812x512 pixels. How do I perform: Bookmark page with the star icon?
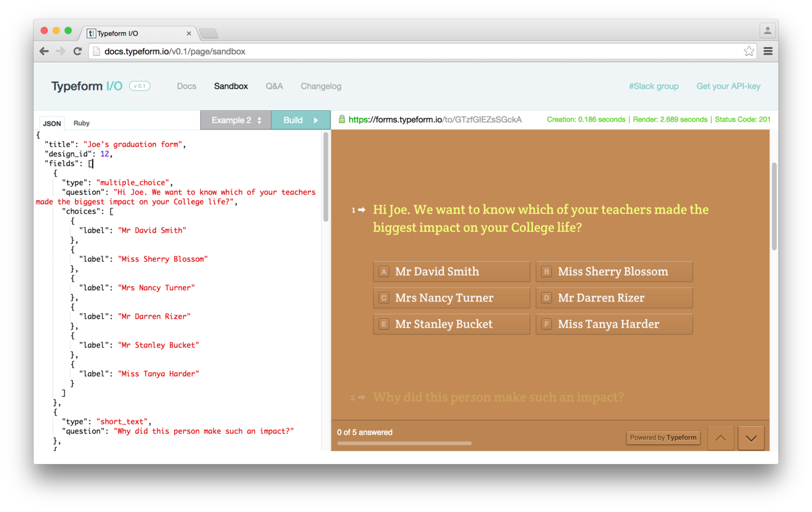click(x=749, y=51)
